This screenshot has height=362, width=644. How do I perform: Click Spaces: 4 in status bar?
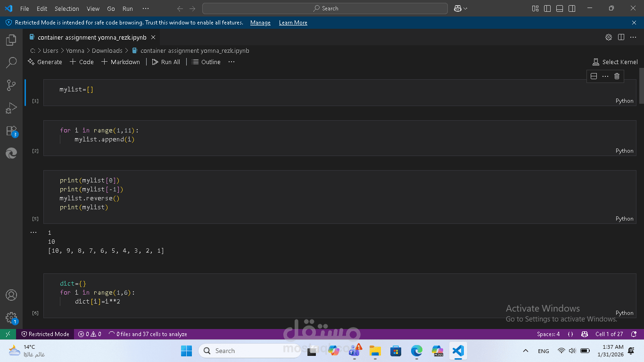click(x=548, y=334)
